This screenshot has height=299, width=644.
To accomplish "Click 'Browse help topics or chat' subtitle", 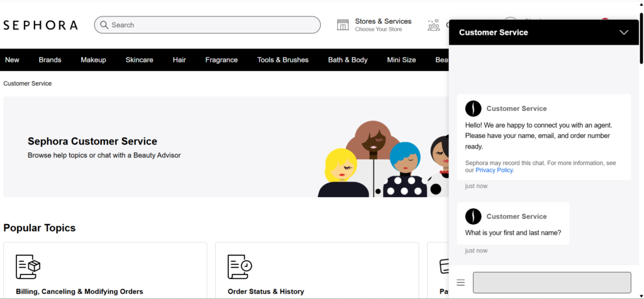I will 104,155.
